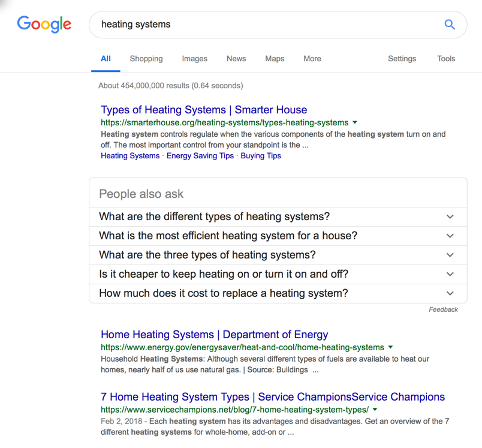Click the energy.gov URL dropdown arrow

click(x=390, y=347)
